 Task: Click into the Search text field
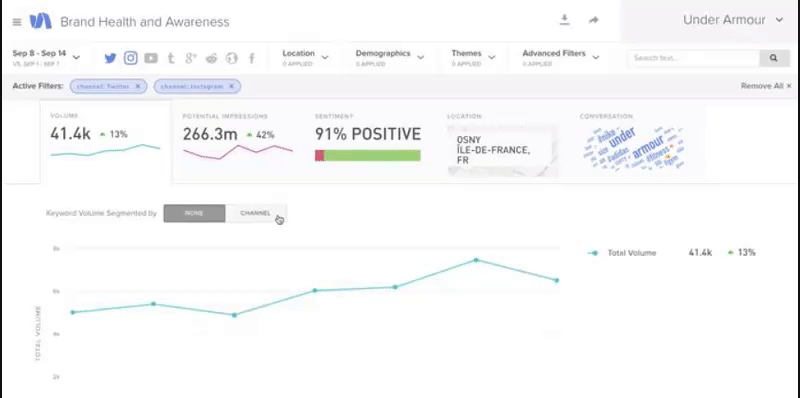coord(693,58)
